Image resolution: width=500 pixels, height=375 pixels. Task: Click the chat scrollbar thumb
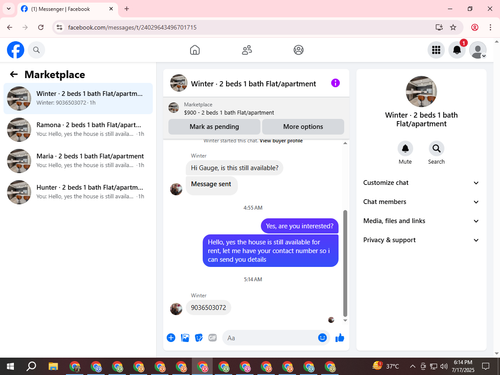point(345,263)
